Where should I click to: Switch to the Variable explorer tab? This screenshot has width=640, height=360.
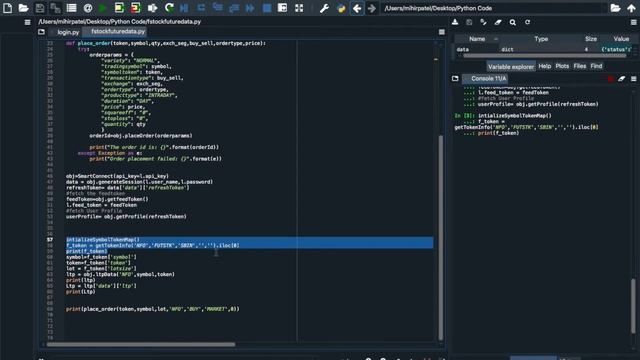pos(511,67)
